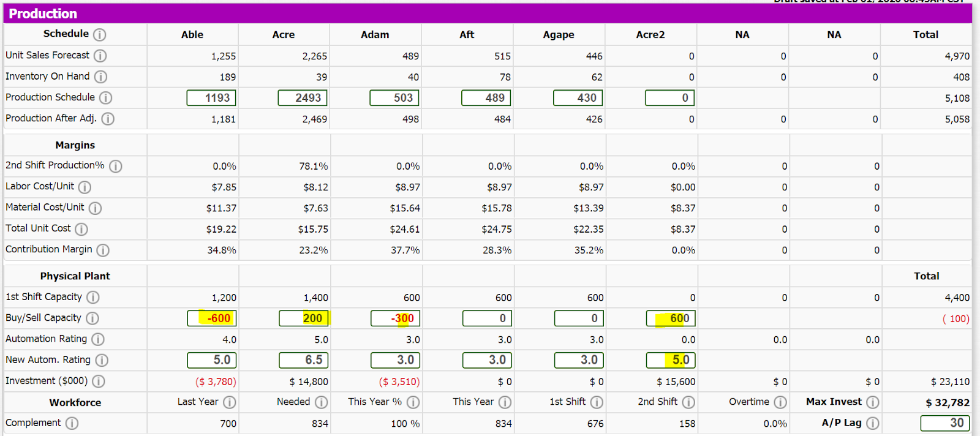Click info icon beside Production Schedule

(x=106, y=98)
